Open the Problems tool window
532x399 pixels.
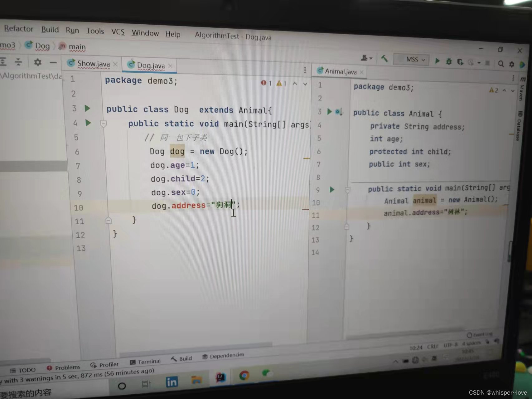coord(63,367)
